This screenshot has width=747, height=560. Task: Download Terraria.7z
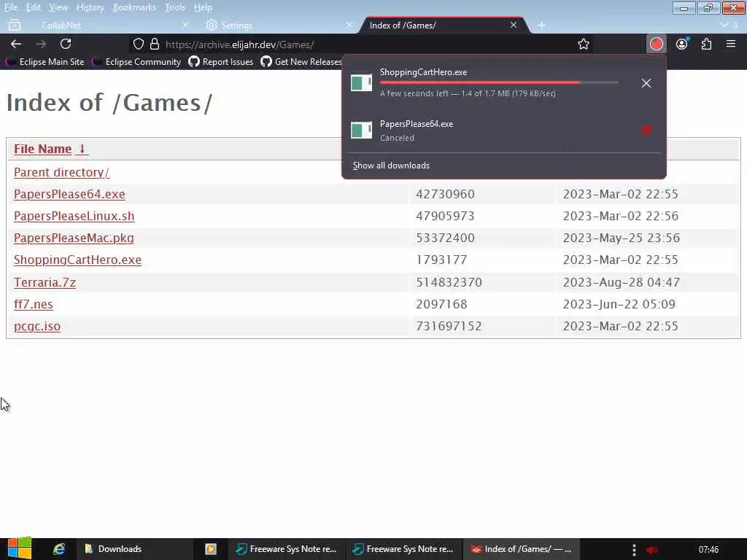(44, 282)
